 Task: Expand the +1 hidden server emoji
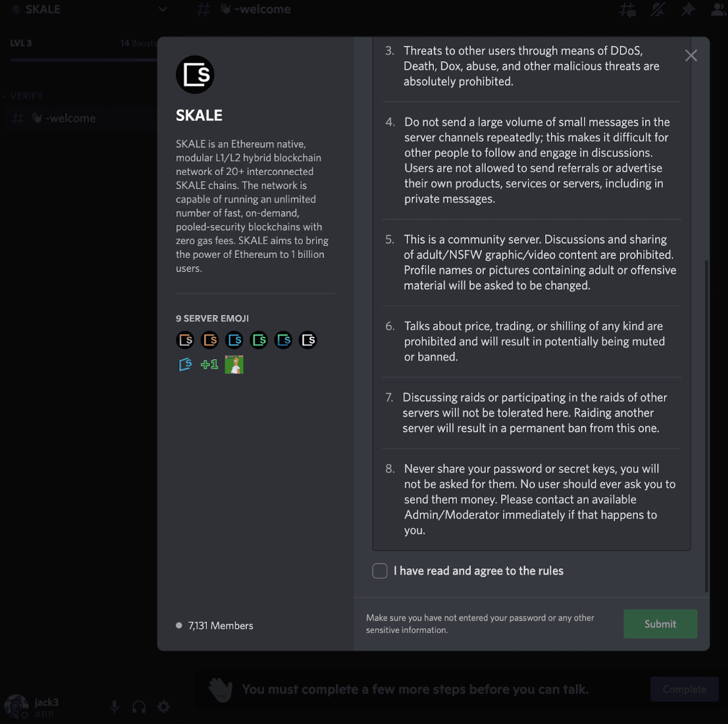pyautogui.click(x=209, y=364)
